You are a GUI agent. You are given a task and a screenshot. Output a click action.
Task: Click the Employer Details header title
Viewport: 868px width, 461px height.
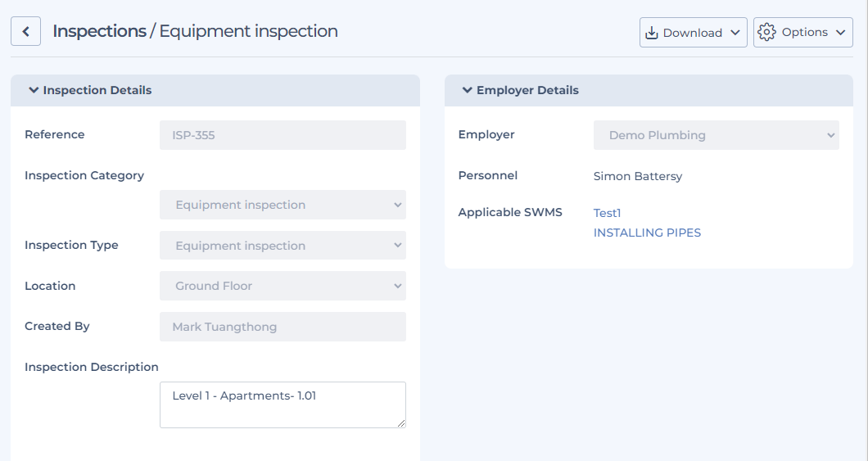[527, 90]
